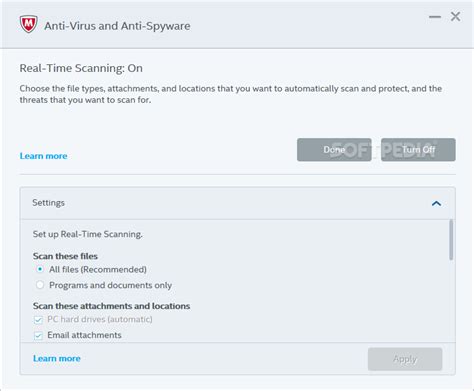Minimize the Anti-Virus and Anti-Spyware window
This screenshot has width=474, height=391.
click(435, 17)
